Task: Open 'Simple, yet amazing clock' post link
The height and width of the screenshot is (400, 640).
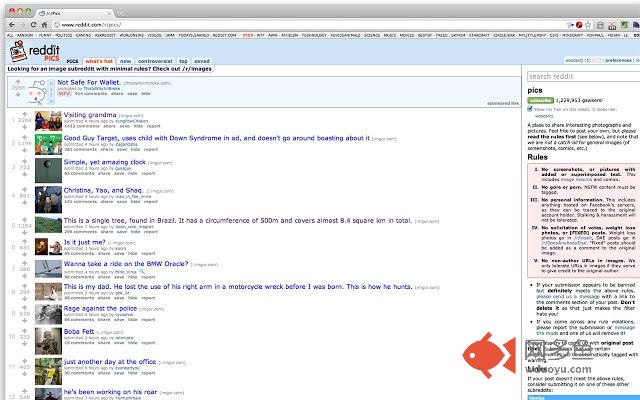Action: pos(104,162)
